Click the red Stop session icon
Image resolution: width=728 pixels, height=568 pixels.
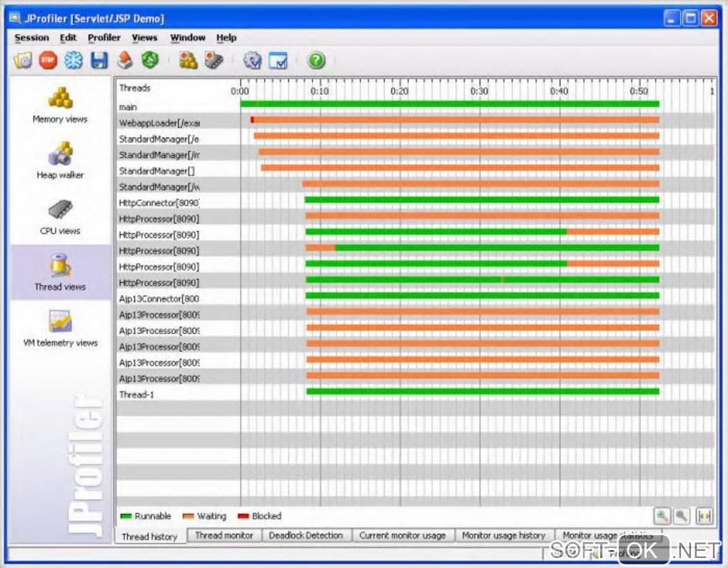coord(48,61)
